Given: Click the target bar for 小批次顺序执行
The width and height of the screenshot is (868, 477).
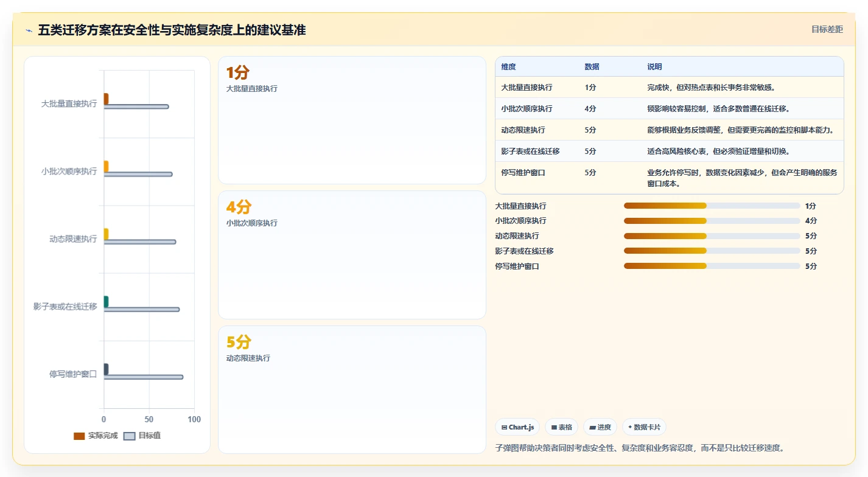Looking at the screenshot, I should pyautogui.click(x=138, y=174).
